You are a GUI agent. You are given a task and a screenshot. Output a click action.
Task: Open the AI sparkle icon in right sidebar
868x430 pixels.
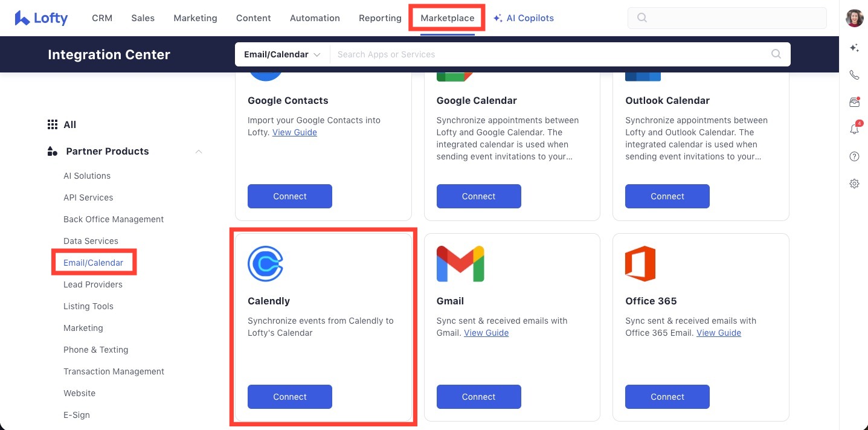point(854,48)
